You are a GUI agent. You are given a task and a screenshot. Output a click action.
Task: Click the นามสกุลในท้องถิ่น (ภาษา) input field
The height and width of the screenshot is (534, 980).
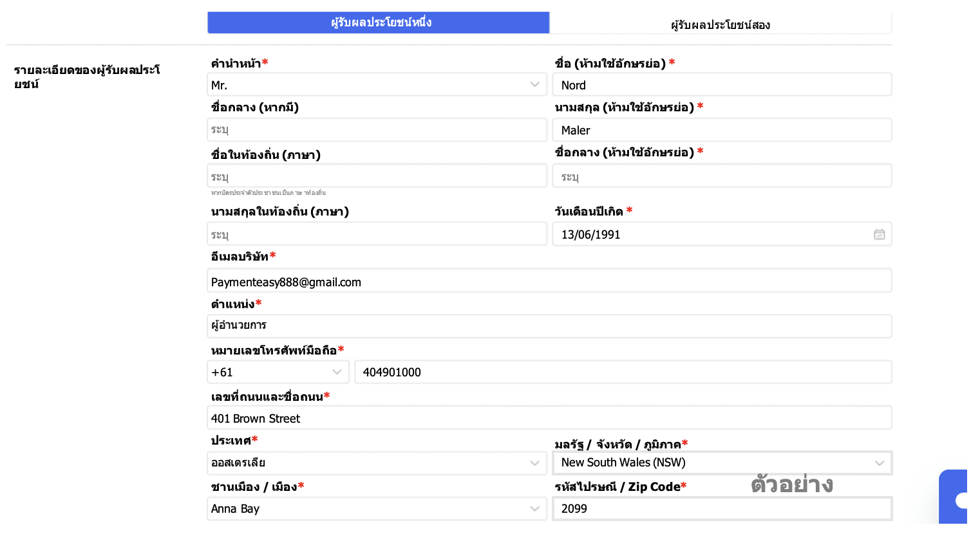click(377, 234)
